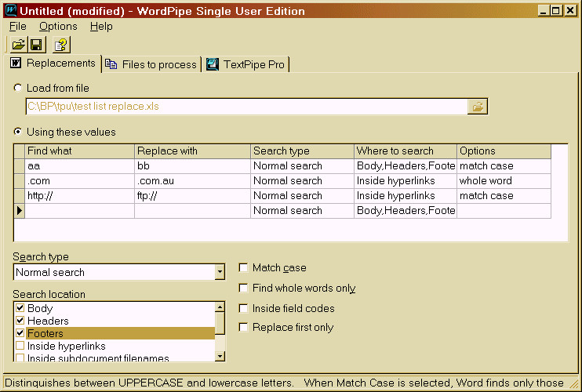Select the 'aa' Find what cell
582x392 pixels.
pyautogui.click(x=79, y=166)
